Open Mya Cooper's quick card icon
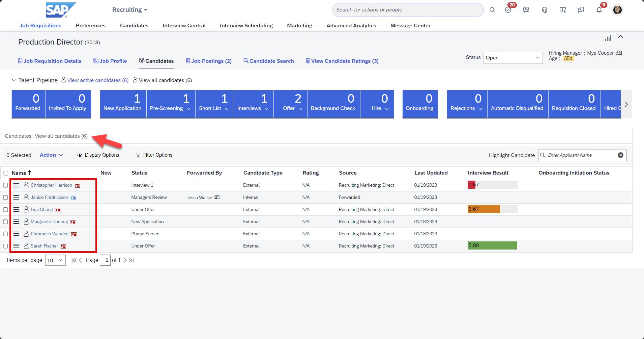 (x=619, y=53)
